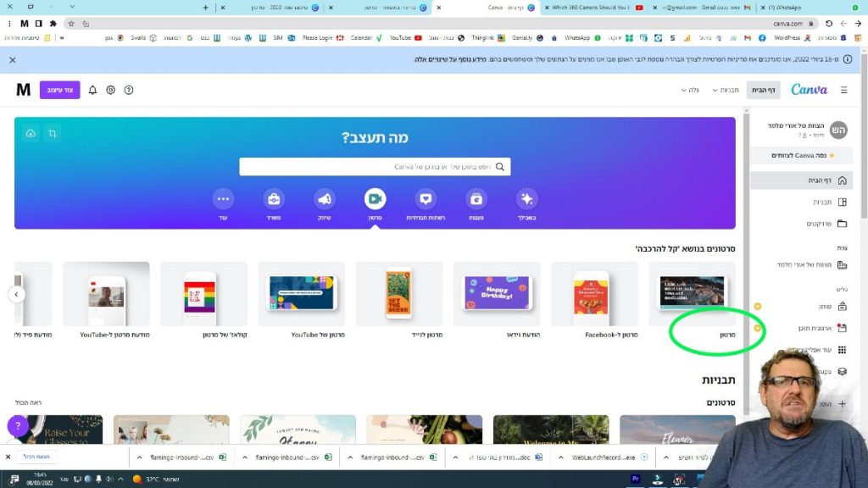Screen dimensions: 868x488
Task: Click נסה Canva לצוותים button
Action: tap(801, 156)
